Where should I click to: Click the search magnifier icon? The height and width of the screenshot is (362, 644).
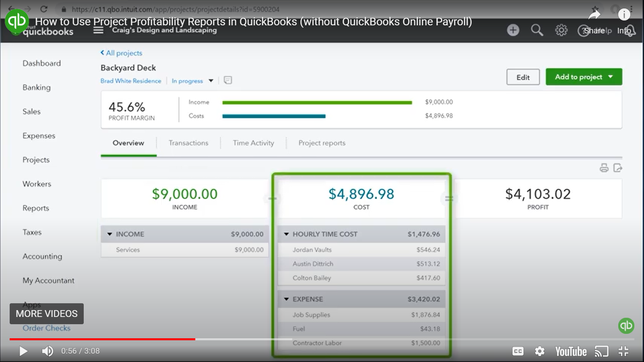(x=537, y=30)
